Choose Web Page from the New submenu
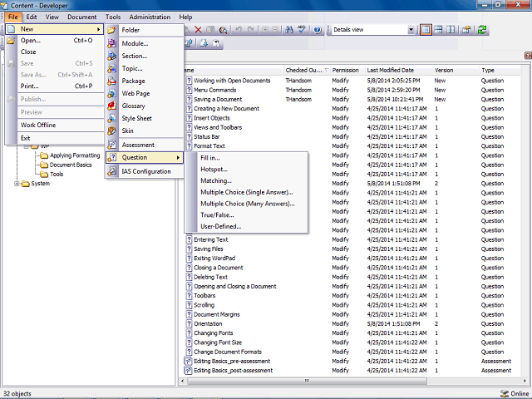The height and width of the screenshot is (399, 532). 145,93
